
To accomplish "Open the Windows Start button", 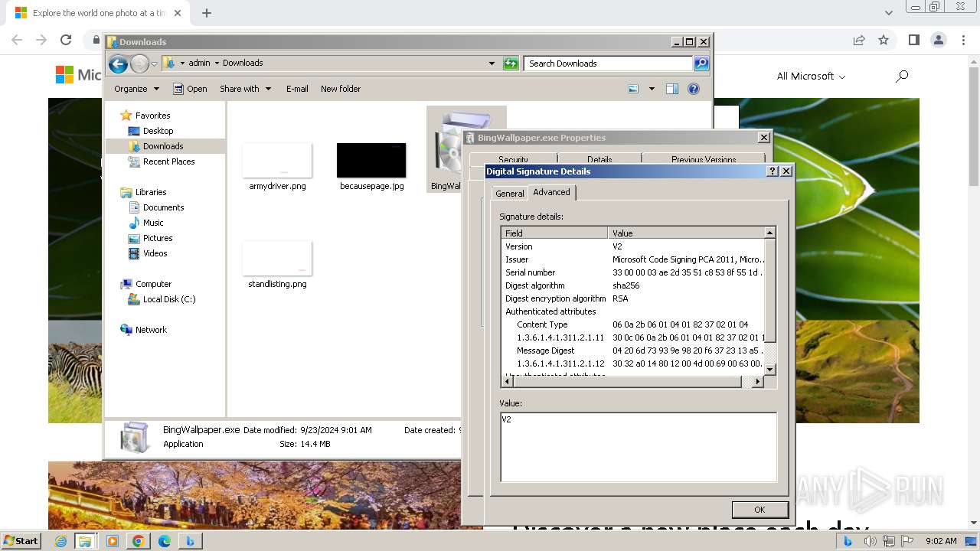I will [x=21, y=540].
